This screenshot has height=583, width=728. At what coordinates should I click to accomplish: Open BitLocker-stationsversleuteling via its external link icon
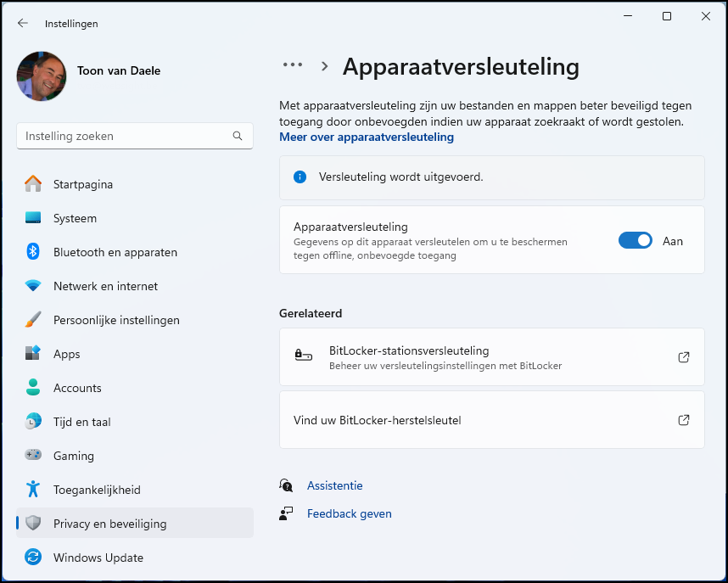click(x=684, y=357)
